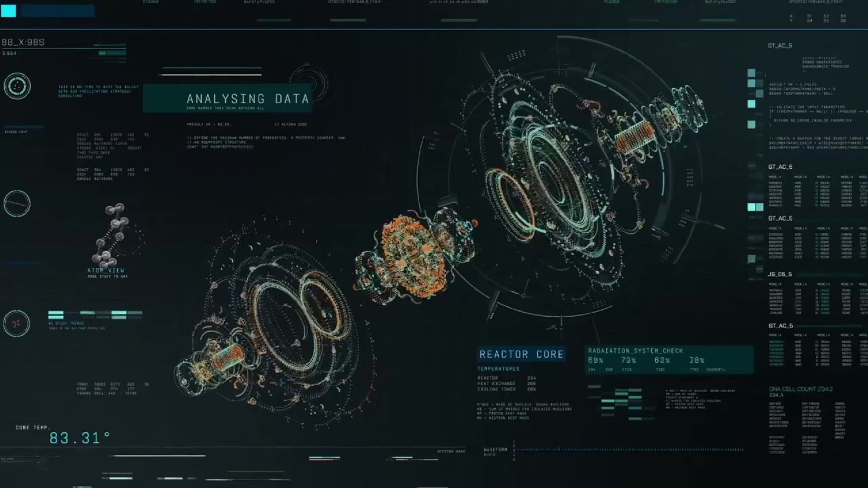Expand the JS_OS_5 module section
868x488 pixels.
click(x=778, y=273)
